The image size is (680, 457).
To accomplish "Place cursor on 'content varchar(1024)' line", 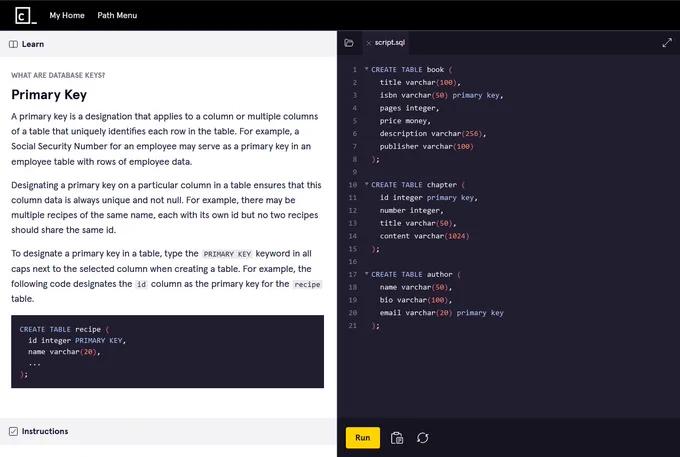I will (424, 236).
